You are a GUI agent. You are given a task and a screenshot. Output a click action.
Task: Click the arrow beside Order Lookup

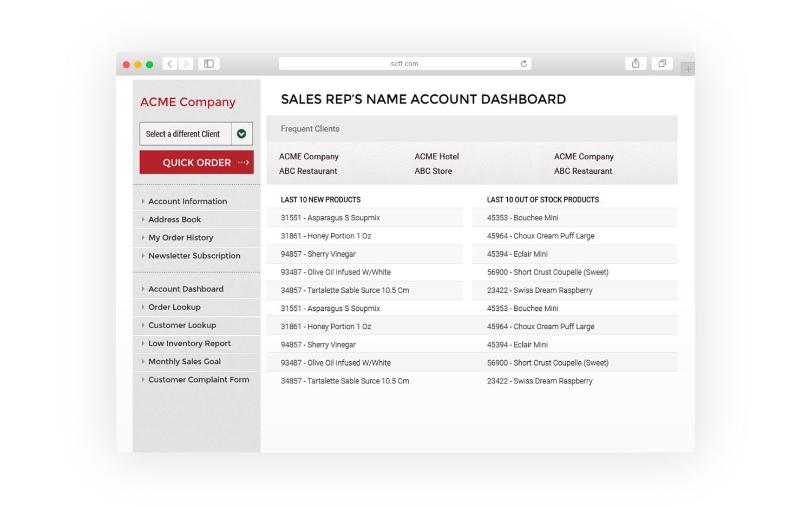click(143, 307)
